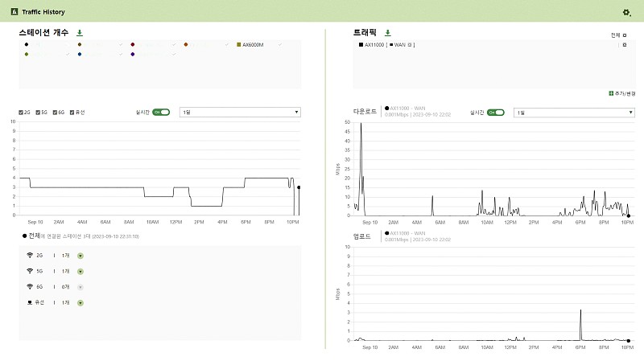Viewport: 644px width, 361px height.
Task: Uncheck the 6G checkbox above station chart
Action: click(56, 112)
